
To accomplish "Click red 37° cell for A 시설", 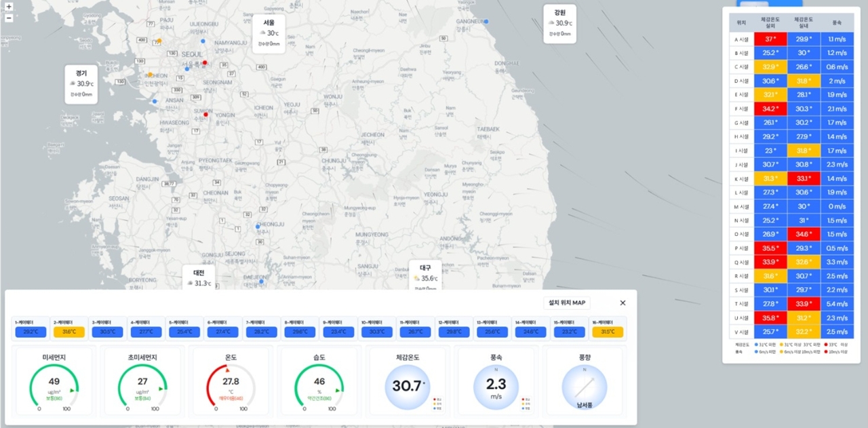I will click(x=770, y=39).
